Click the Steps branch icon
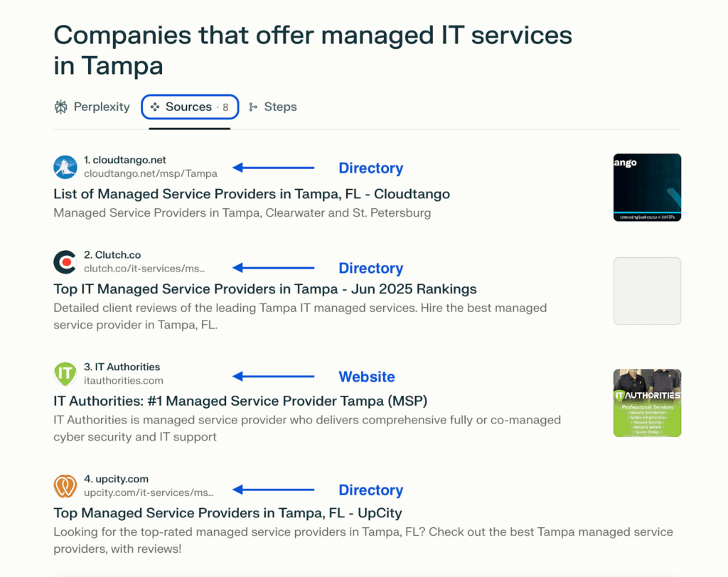This screenshot has width=728, height=577. pyautogui.click(x=253, y=107)
